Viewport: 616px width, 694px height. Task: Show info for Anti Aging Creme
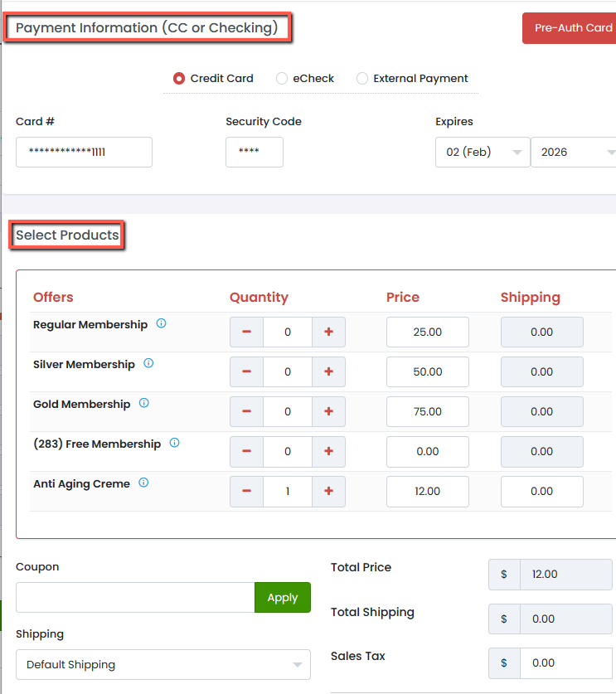143,483
